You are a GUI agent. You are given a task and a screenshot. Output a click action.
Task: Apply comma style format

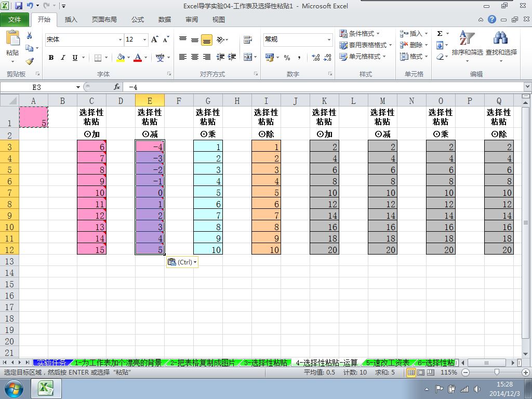click(x=299, y=58)
